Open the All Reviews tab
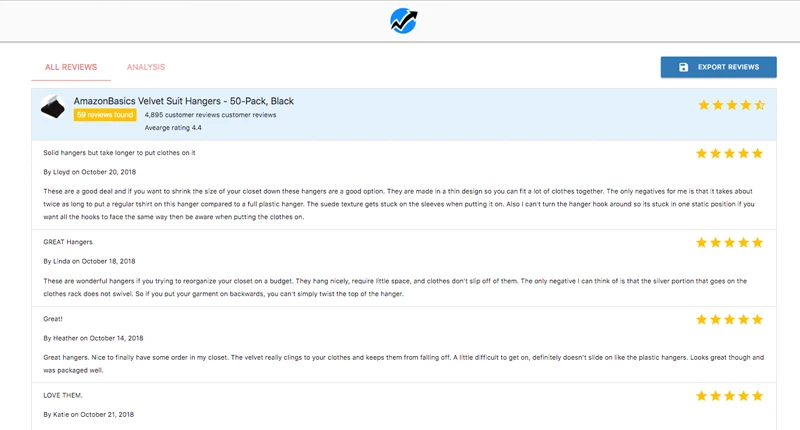This screenshot has width=800, height=430. (71, 67)
